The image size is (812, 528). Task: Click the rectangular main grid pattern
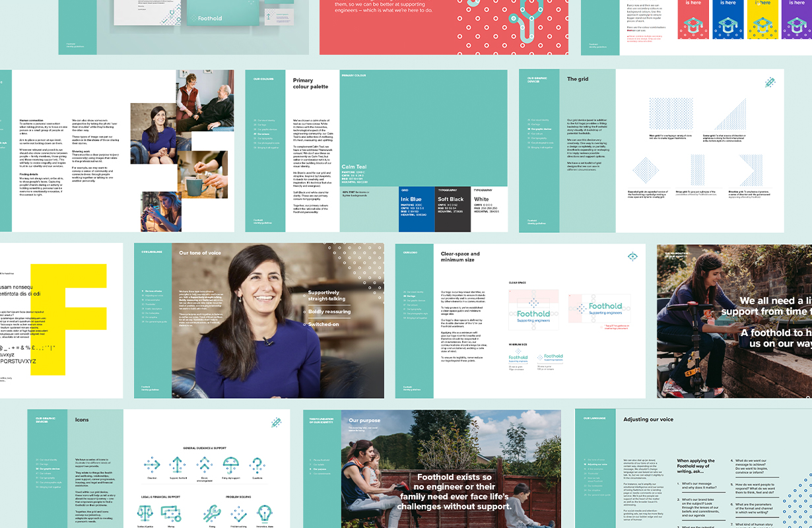pyautogui.click(x=673, y=115)
